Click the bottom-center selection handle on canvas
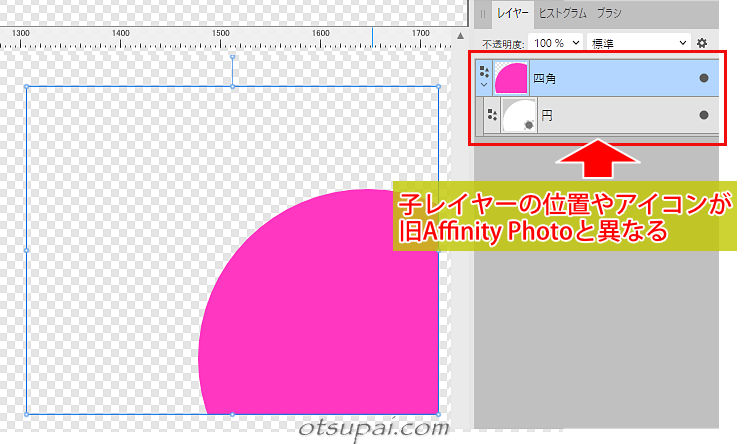This screenshot has height=444, width=750. point(232,413)
